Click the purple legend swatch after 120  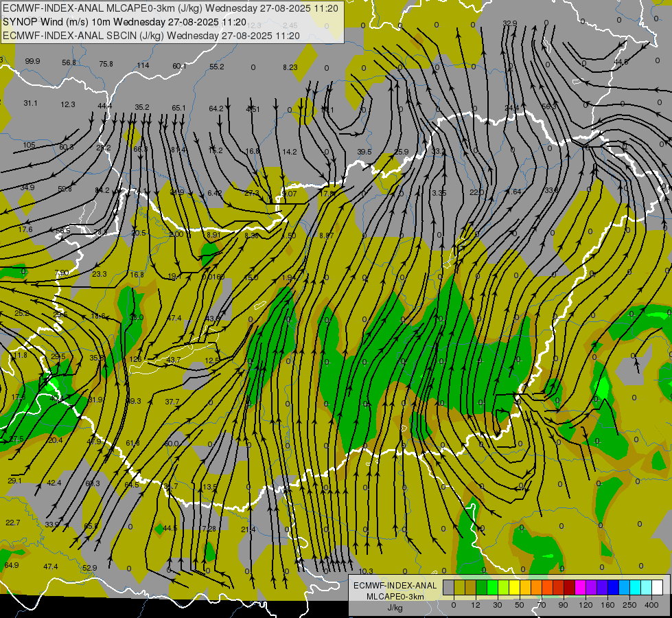pyautogui.click(x=592, y=587)
